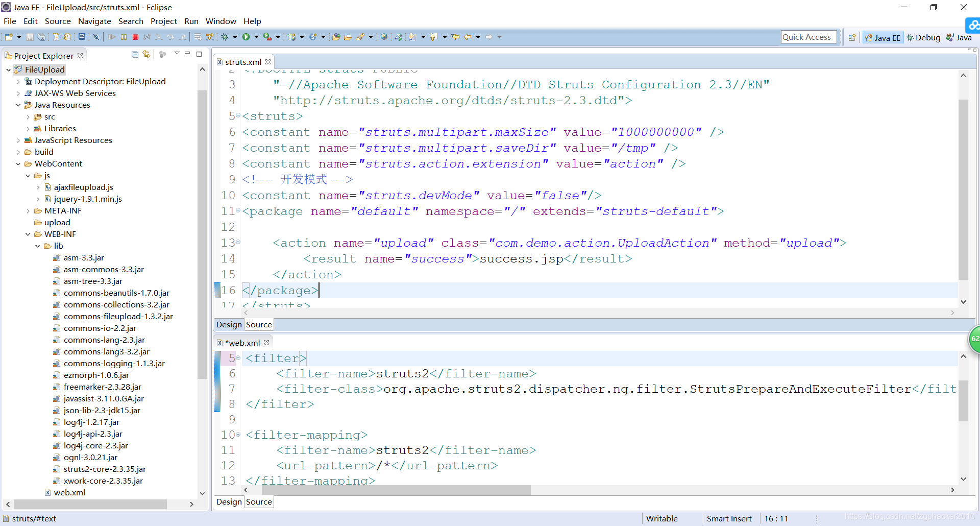Click the Resume debug icon

pos(112,37)
